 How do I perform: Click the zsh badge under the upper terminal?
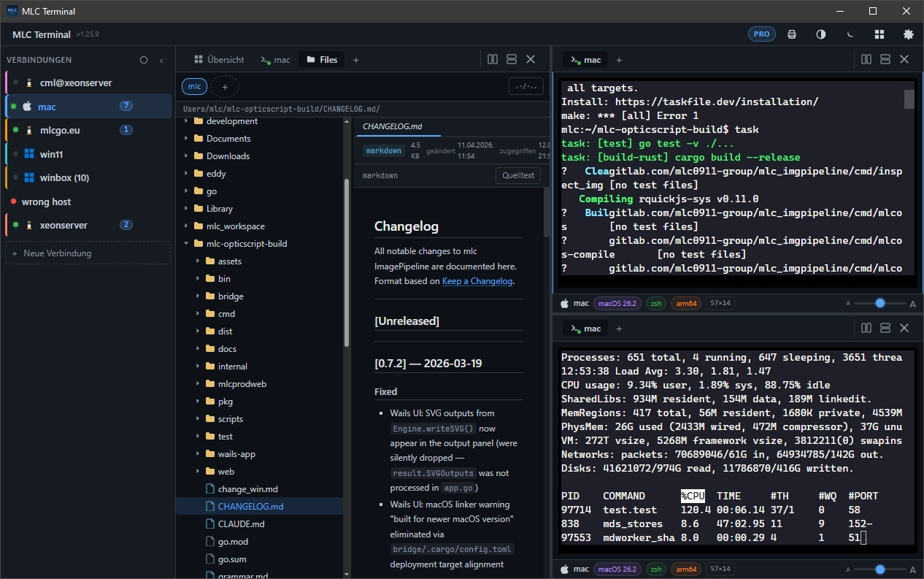point(656,303)
